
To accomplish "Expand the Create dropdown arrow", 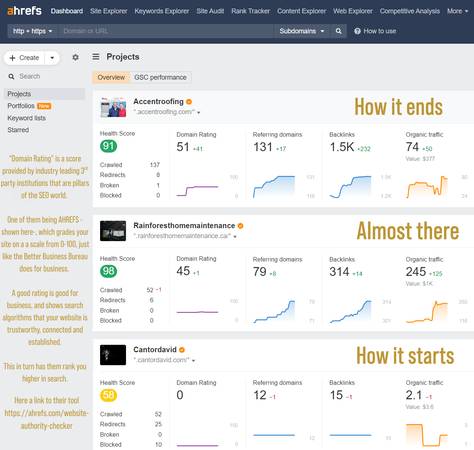I will pyautogui.click(x=52, y=58).
